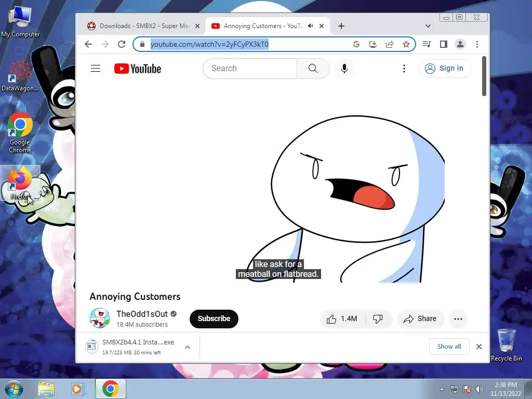Subscribe to TheOdd1sOut
532x399 pixels.
coord(214,318)
